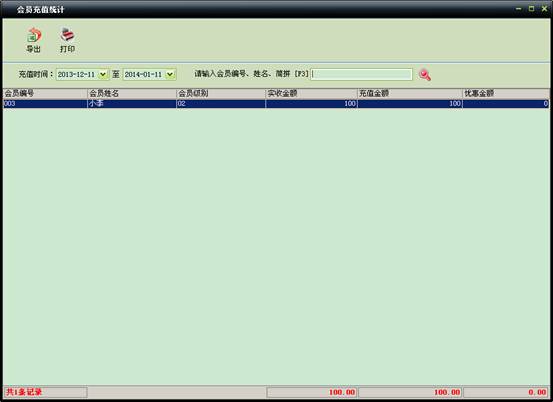This screenshot has height=402, width=553.
Task: Click the 导出 export icon
Action: (x=34, y=35)
